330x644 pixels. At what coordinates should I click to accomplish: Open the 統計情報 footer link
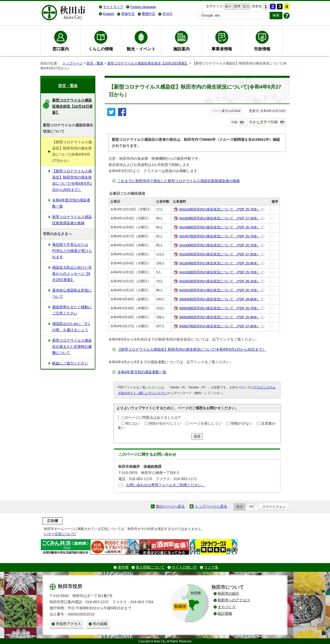pyautogui.click(x=225, y=613)
